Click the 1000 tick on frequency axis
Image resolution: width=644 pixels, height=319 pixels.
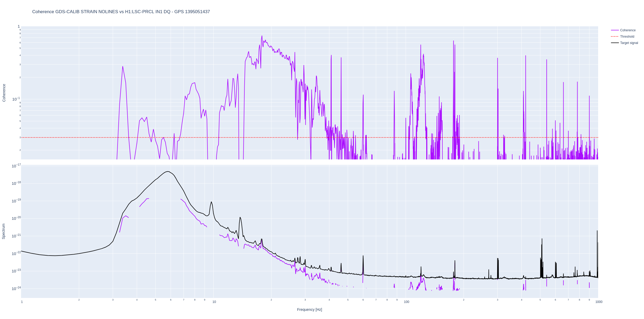pos(598,302)
